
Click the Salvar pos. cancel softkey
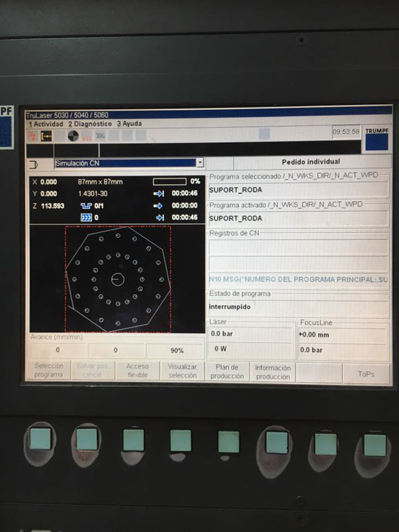click(x=92, y=370)
